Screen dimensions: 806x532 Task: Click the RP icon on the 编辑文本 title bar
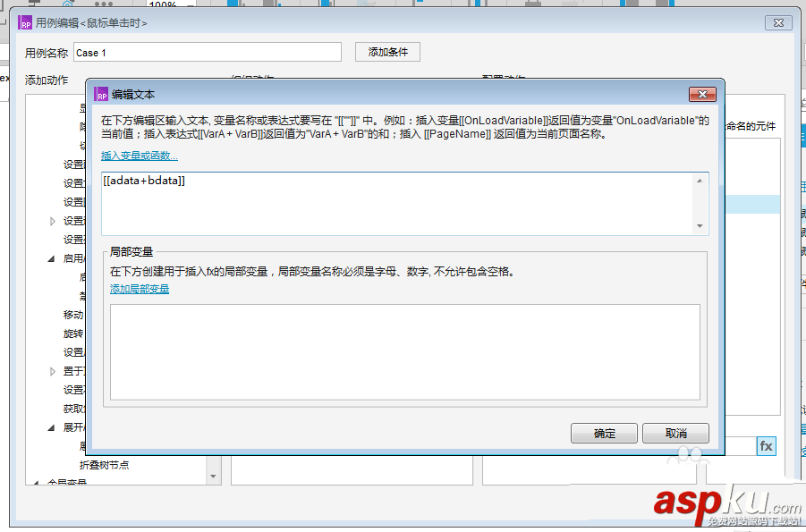coord(100,93)
